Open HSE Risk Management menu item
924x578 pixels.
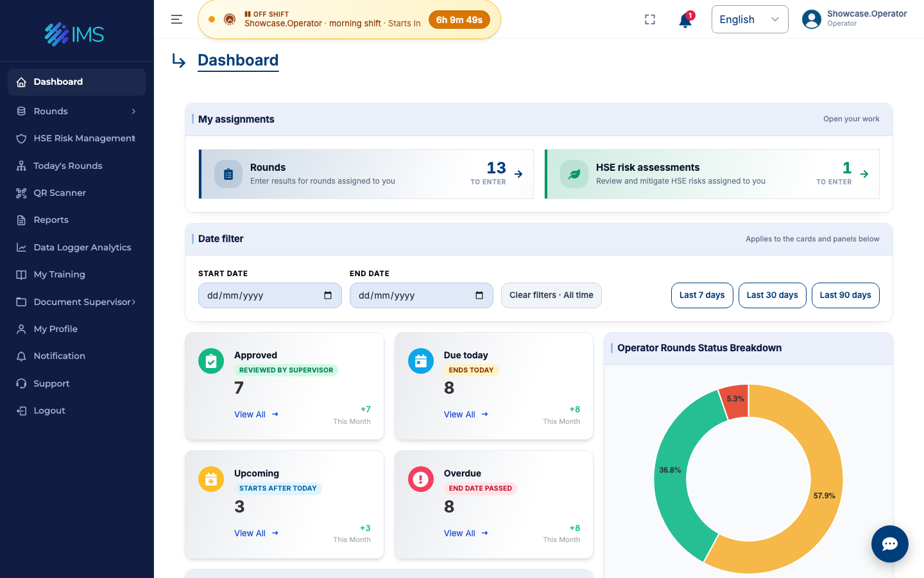[x=77, y=139]
